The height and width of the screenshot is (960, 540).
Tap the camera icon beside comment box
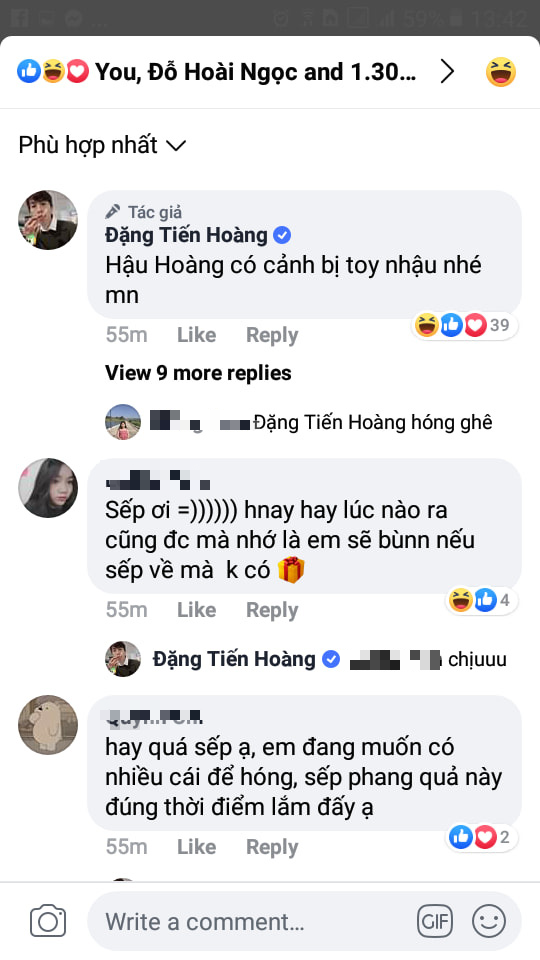coord(48,921)
